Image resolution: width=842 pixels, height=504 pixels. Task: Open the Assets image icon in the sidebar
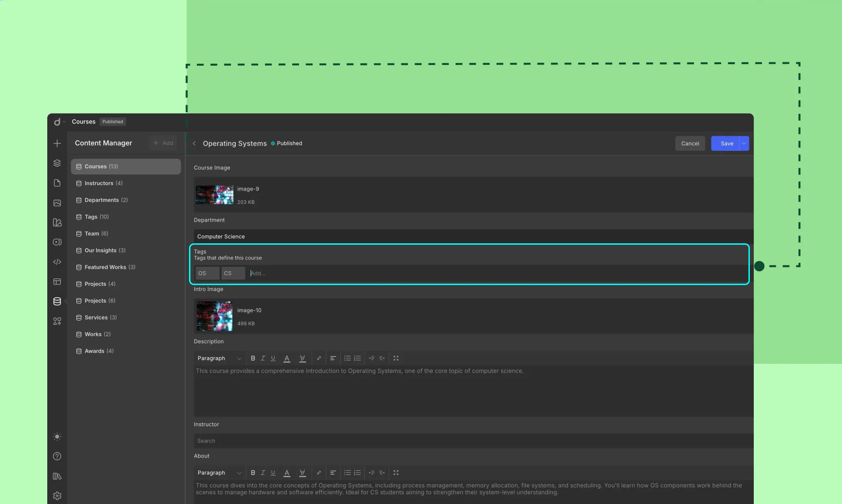(x=57, y=203)
